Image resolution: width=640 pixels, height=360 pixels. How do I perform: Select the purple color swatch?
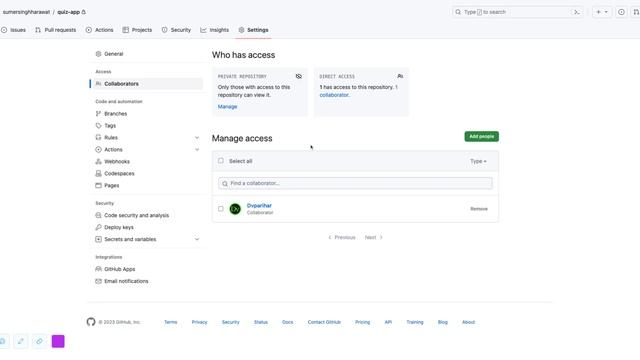58,341
